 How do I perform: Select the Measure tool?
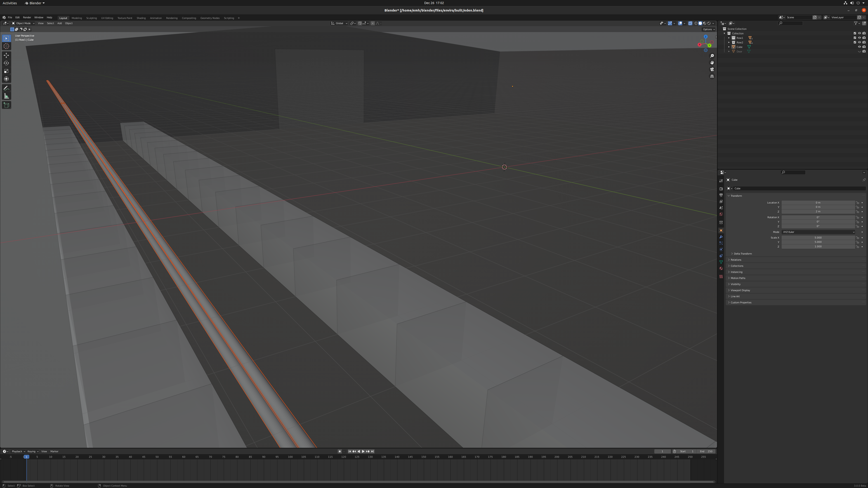tap(6, 96)
